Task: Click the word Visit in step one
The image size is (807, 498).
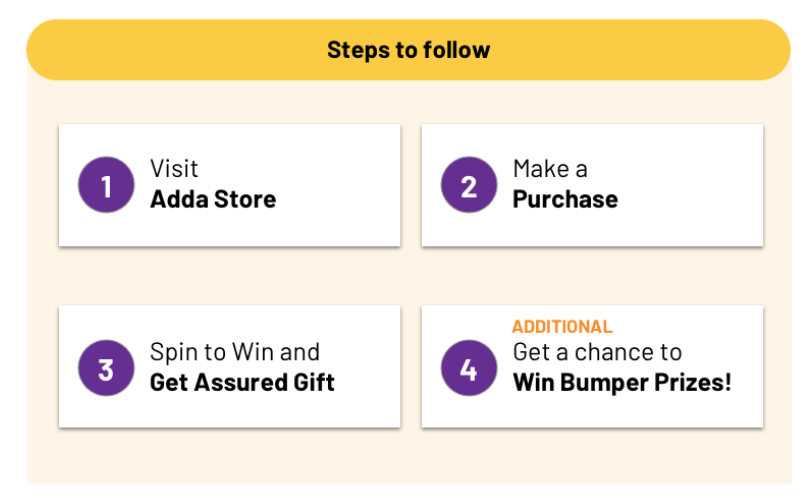Action: (174, 169)
